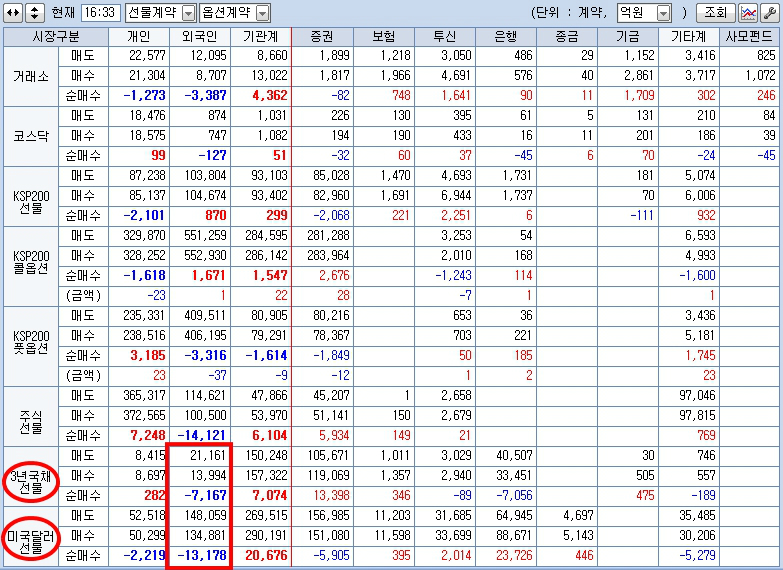Viewport: 783px width, 570px height.
Task: Click the 기관계 column header
Action: pos(261,36)
